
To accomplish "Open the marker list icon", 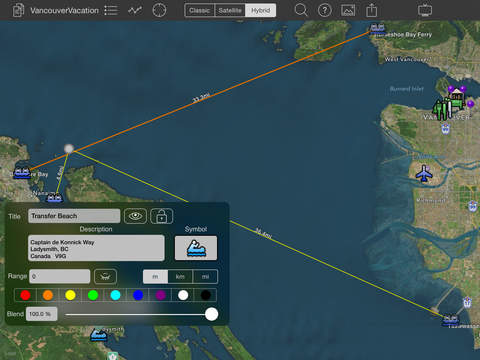I will coord(111,10).
